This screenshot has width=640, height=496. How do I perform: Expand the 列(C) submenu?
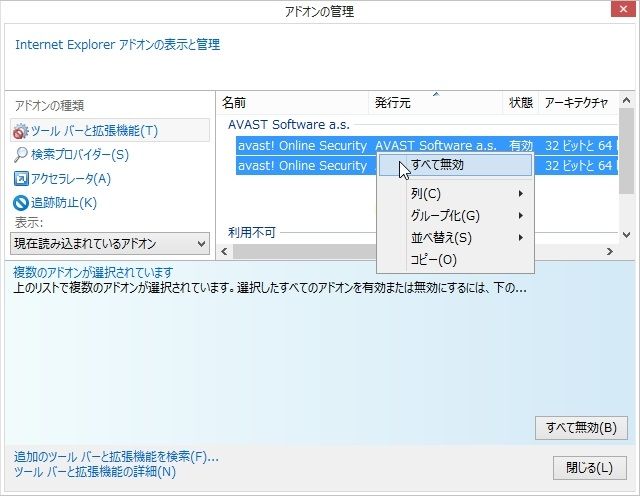456,194
